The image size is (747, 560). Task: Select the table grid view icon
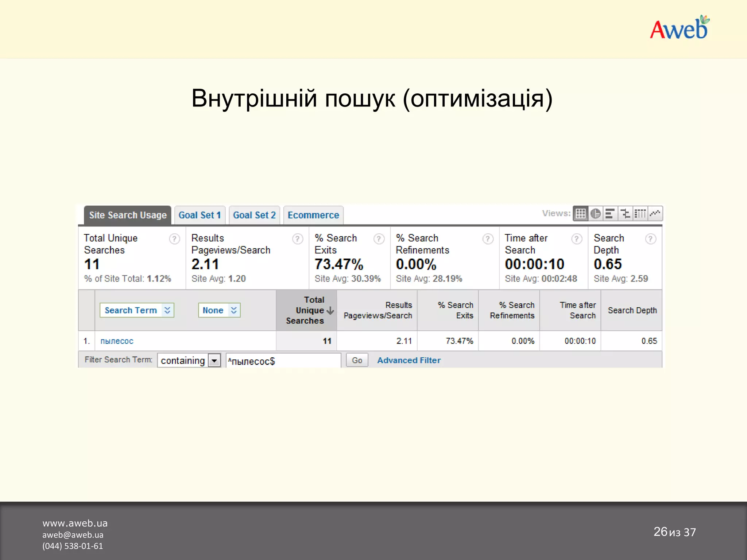581,214
